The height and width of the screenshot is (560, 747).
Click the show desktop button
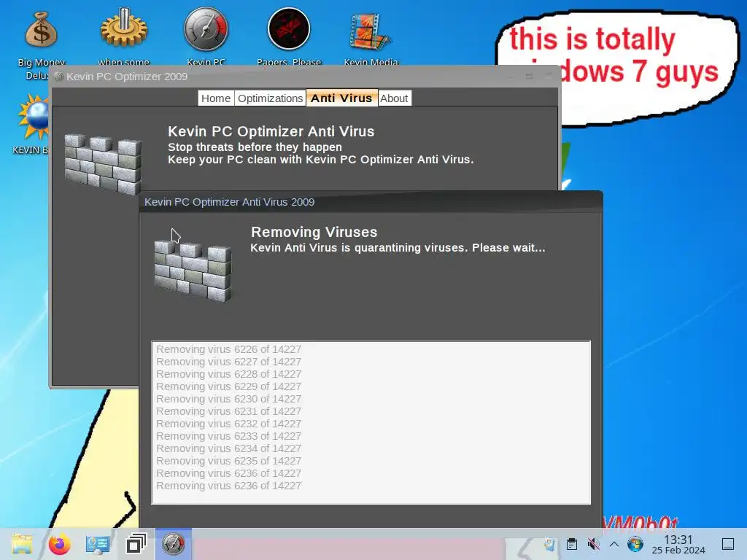728,544
